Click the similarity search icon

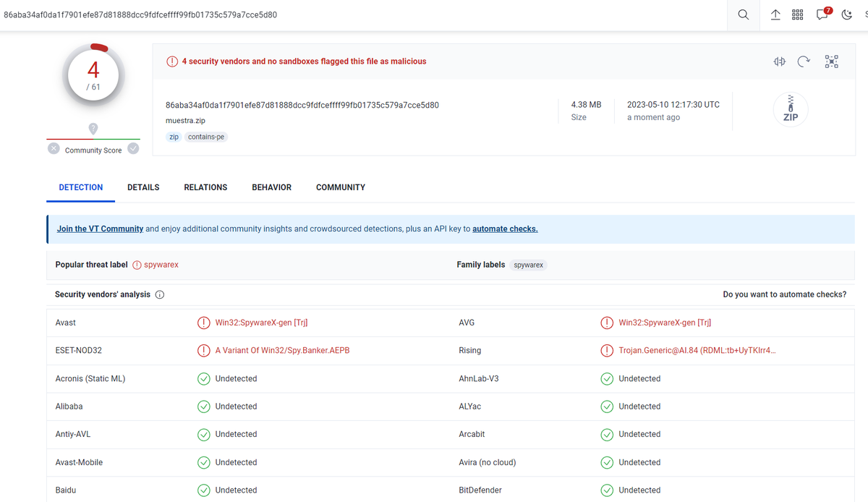pos(779,61)
